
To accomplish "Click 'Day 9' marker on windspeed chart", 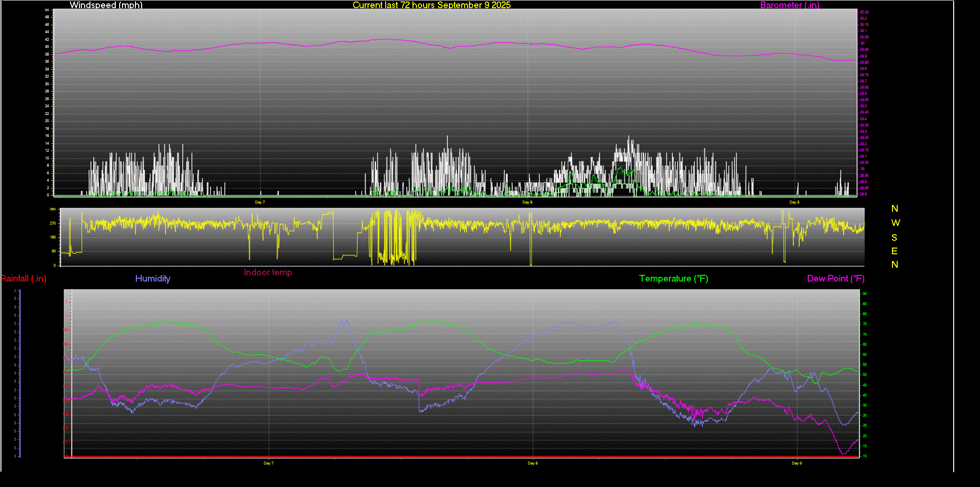I will click(794, 202).
